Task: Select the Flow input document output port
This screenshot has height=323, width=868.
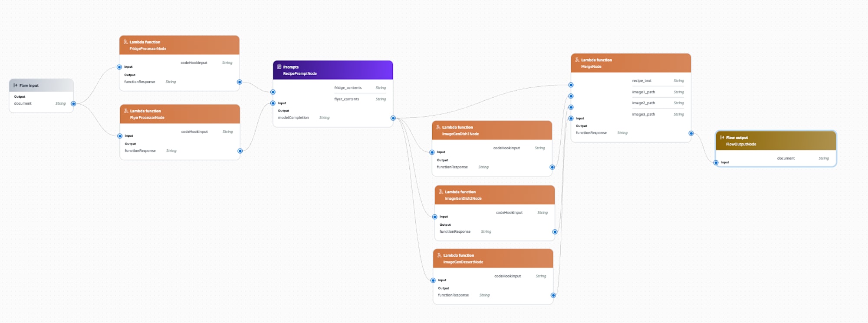Action: (x=73, y=104)
